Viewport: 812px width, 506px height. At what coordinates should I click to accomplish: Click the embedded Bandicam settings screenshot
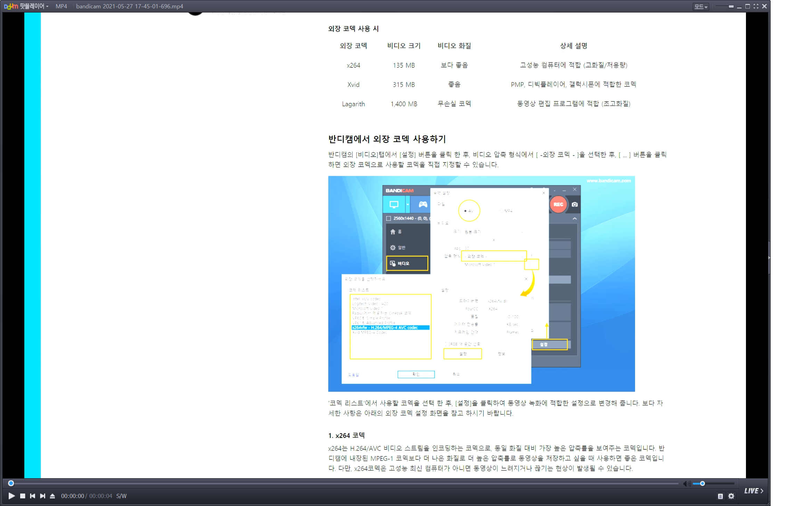pyautogui.click(x=481, y=284)
